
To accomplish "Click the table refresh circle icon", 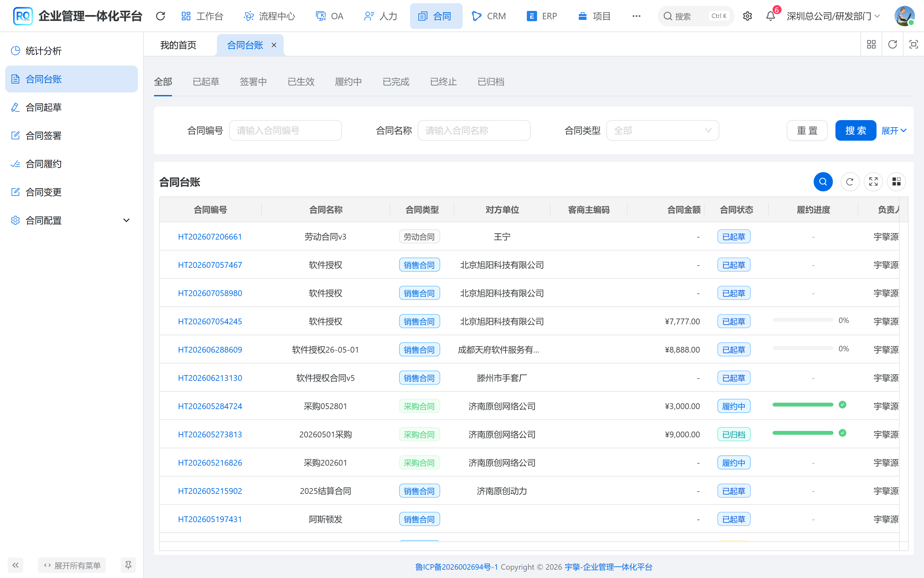I will coord(850,181).
